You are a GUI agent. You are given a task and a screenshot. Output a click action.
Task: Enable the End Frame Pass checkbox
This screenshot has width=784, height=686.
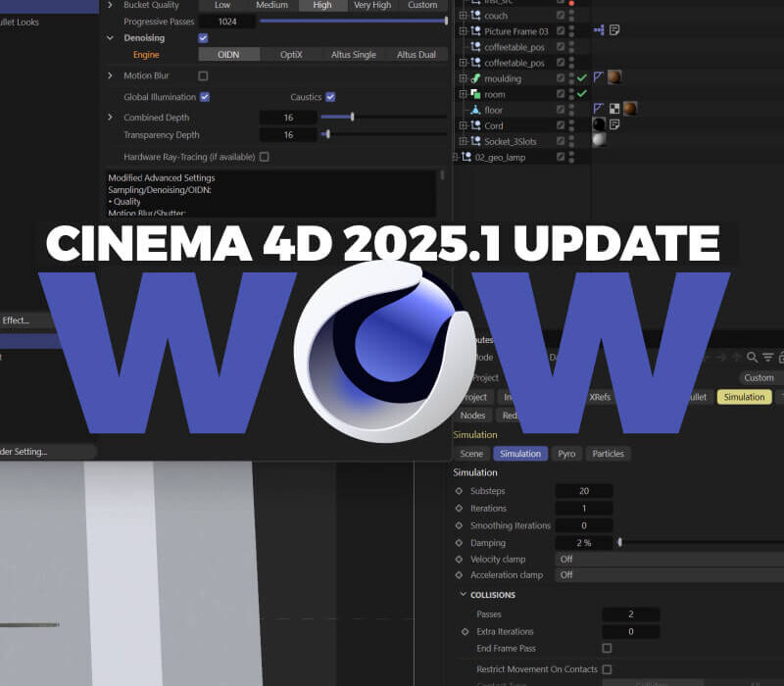coord(607,649)
